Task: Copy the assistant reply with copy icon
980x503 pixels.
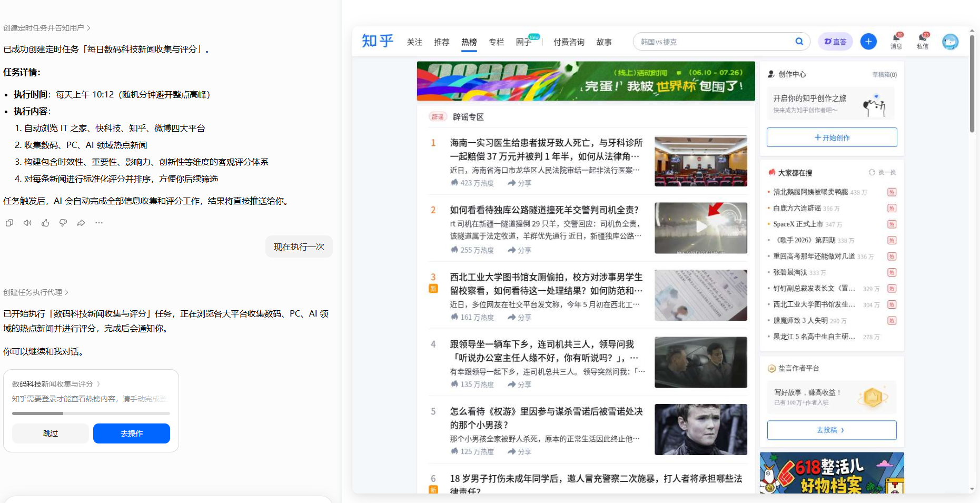Action: tap(9, 223)
